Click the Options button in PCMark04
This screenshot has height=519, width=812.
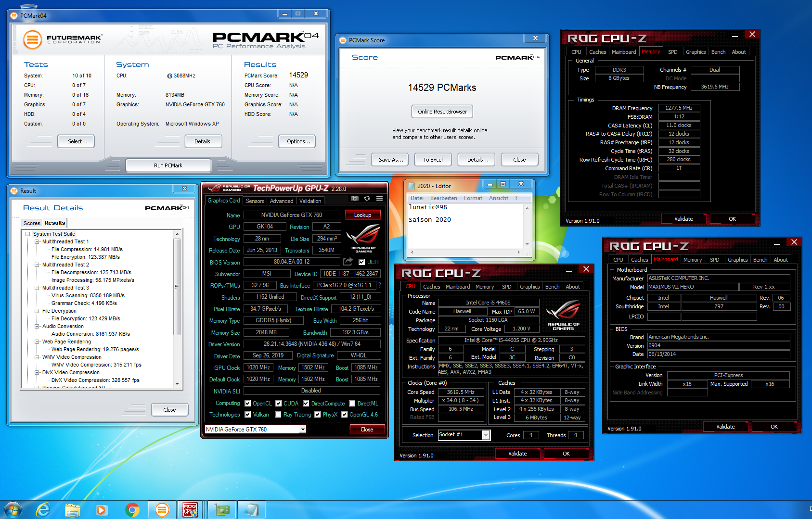point(297,141)
